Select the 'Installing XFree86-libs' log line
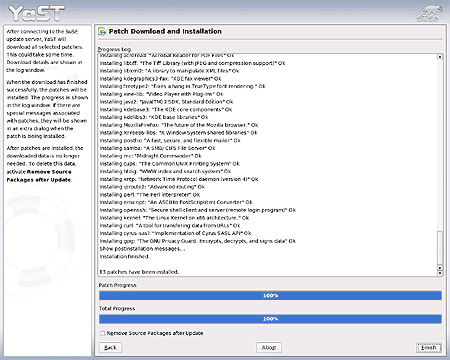 (x=178, y=133)
